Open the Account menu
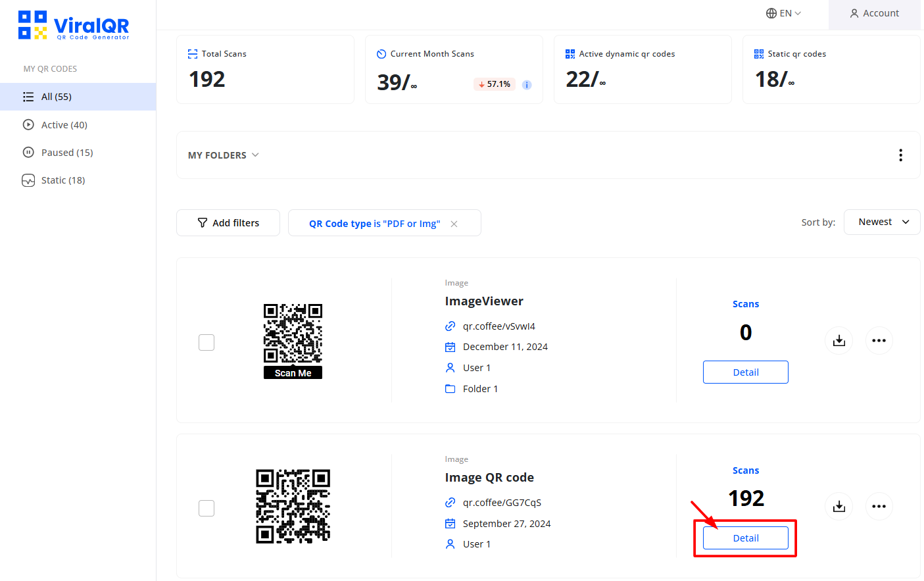Viewport: 924px width, 581px height. point(874,14)
